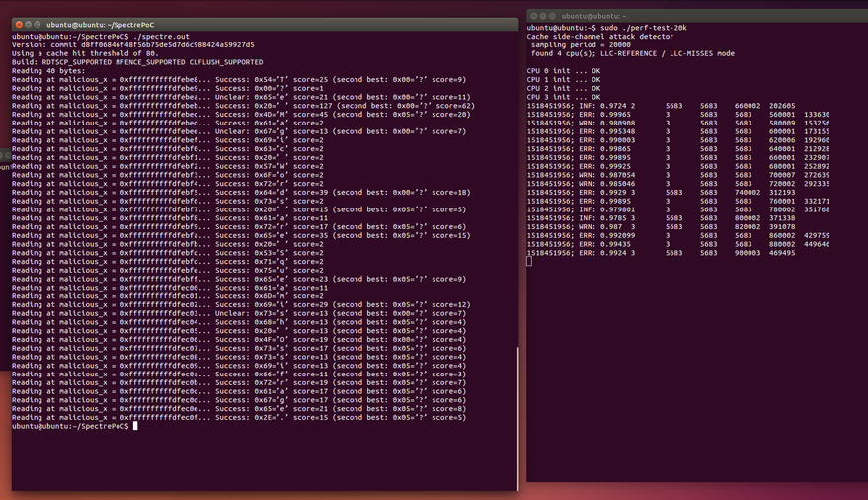Screen dimensions: 868x500
Task: Click the 'CPU 0 init ... OK' line
Action: (563, 71)
